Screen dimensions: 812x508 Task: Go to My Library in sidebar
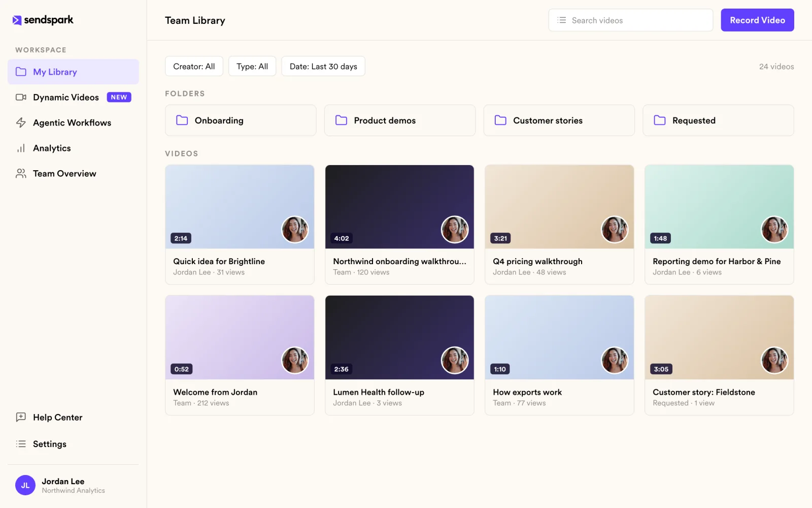point(73,72)
